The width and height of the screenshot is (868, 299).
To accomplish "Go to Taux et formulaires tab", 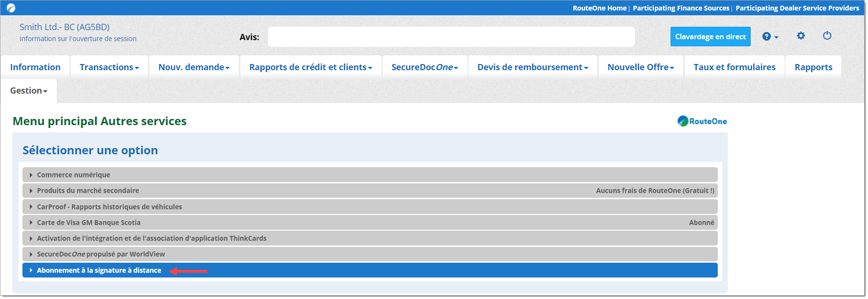I will tap(734, 67).
